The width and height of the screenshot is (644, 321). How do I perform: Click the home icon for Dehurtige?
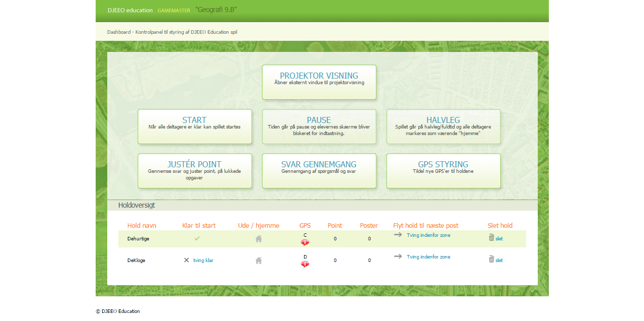(x=258, y=238)
